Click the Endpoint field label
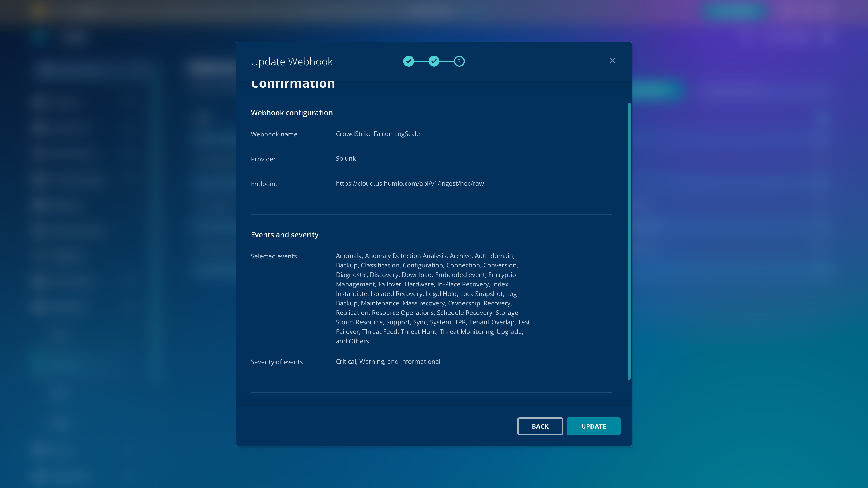Image resolution: width=868 pixels, height=488 pixels. point(264,184)
